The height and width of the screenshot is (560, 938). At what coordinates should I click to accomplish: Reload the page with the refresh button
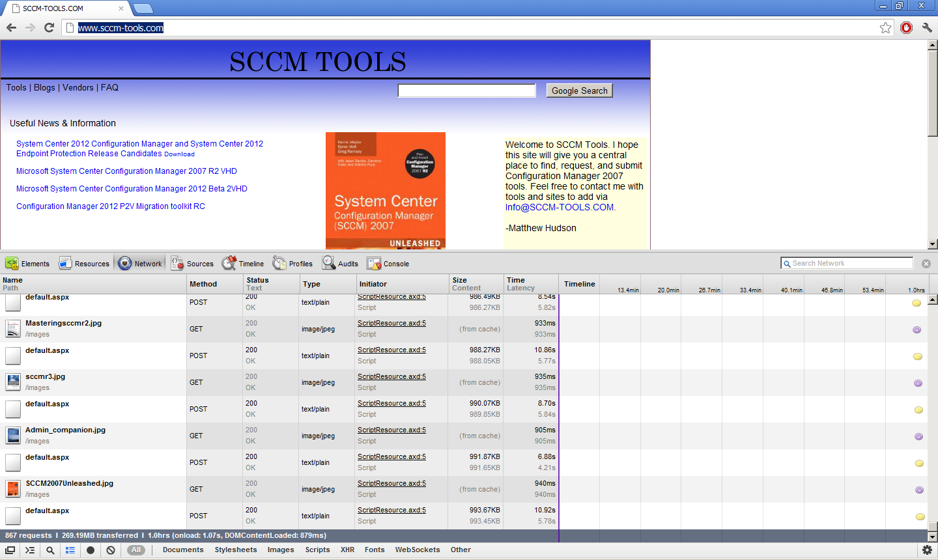[49, 27]
